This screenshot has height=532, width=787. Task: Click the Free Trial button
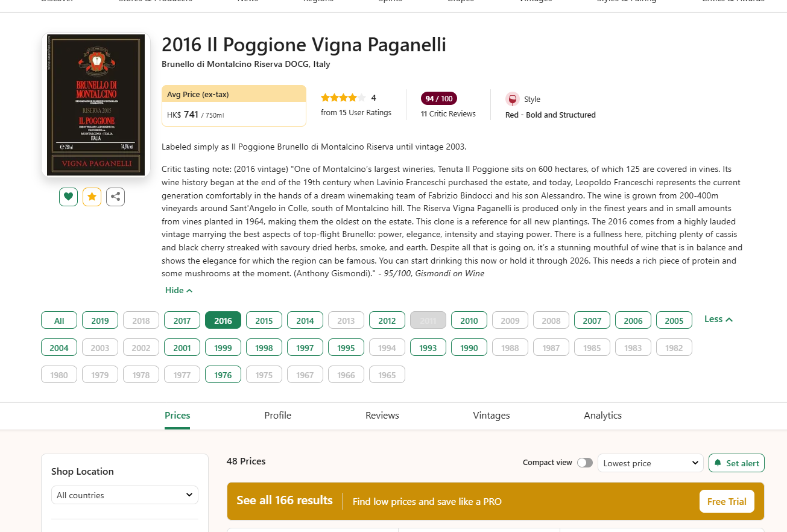pos(727,501)
